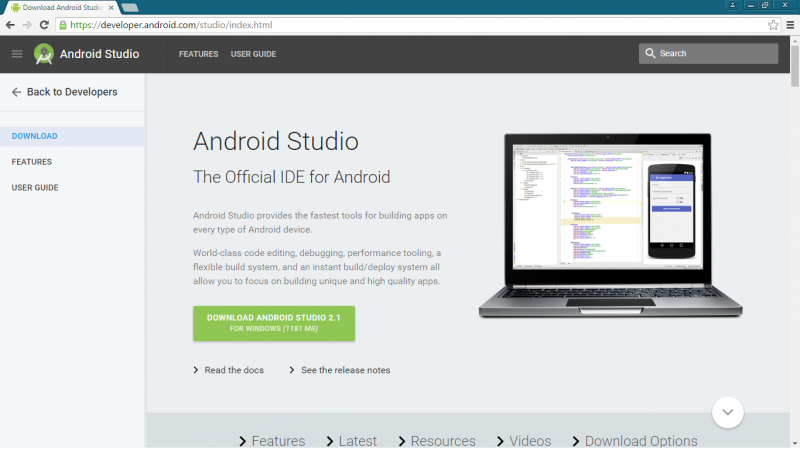Expand the Features section link
The image size is (800, 450).
click(x=271, y=441)
